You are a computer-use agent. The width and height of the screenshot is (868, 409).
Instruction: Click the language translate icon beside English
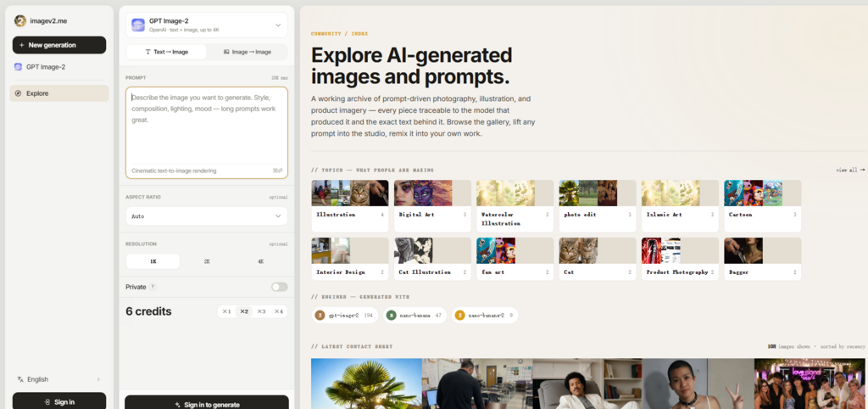pos(20,379)
